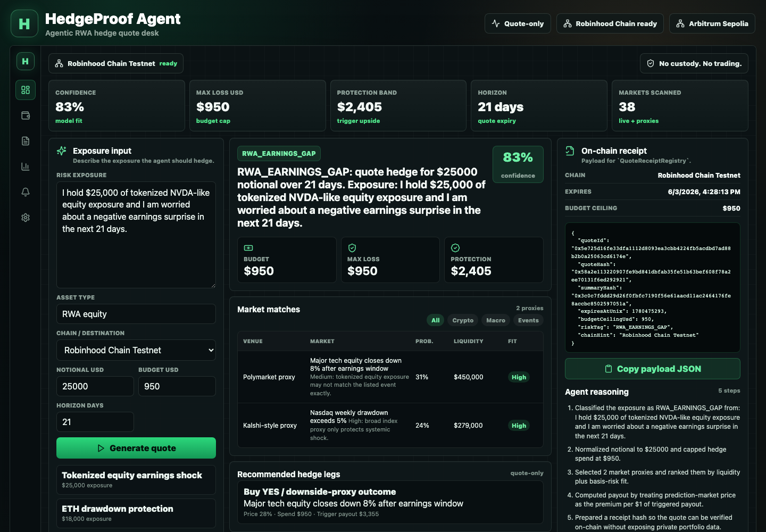This screenshot has width=766, height=532.
Task: Click the shield icon above MAX LOSS card
Action: pos(352,248)
